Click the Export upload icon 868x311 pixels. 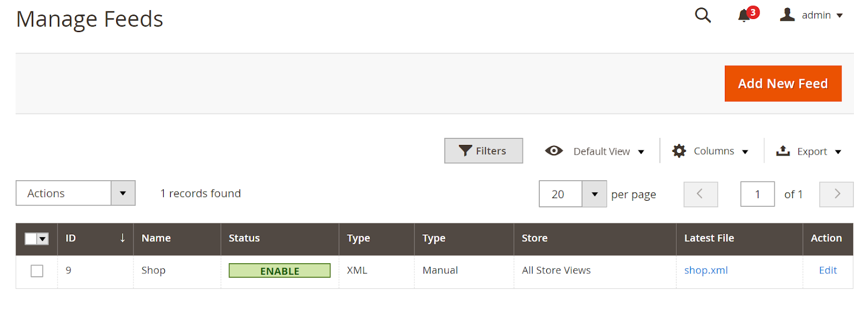tap(783, 151)
